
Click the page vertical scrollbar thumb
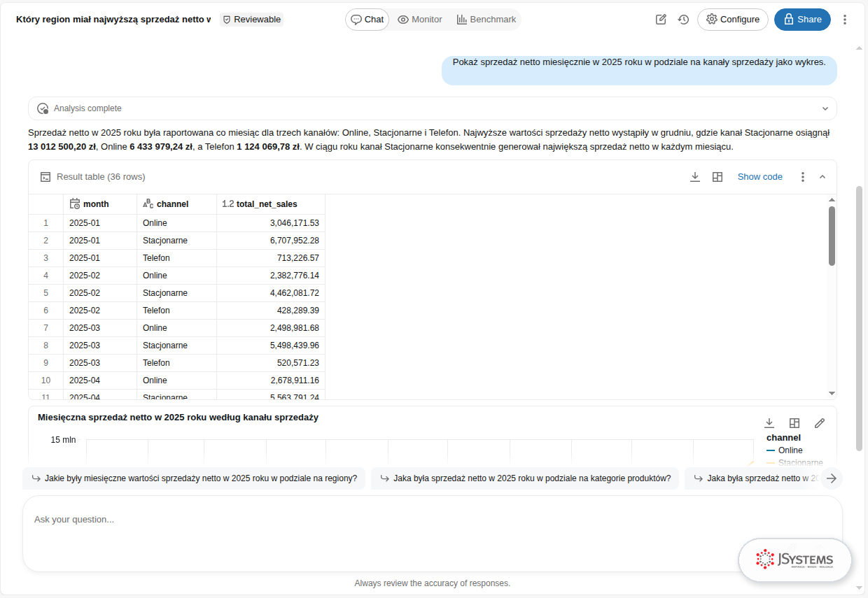coord(859,318)
